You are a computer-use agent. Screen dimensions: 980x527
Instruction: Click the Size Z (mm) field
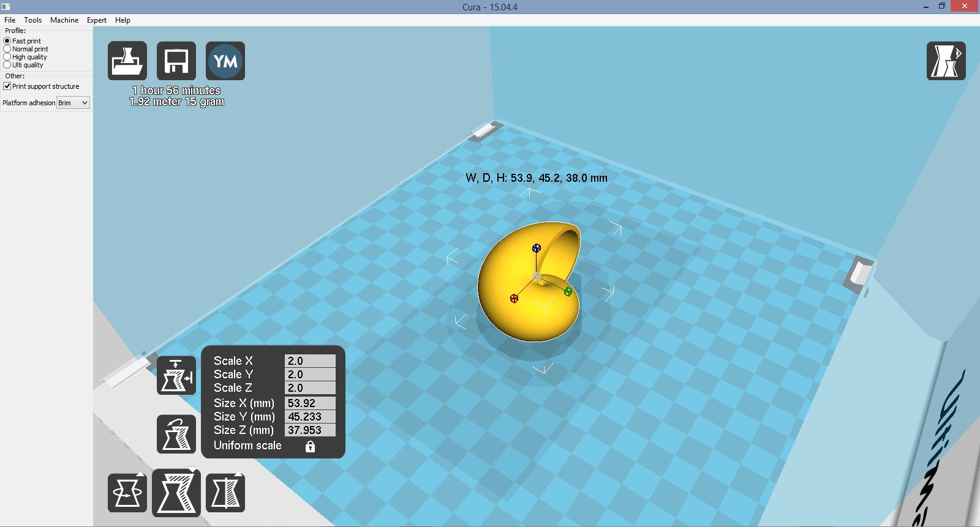coord(310,430)
